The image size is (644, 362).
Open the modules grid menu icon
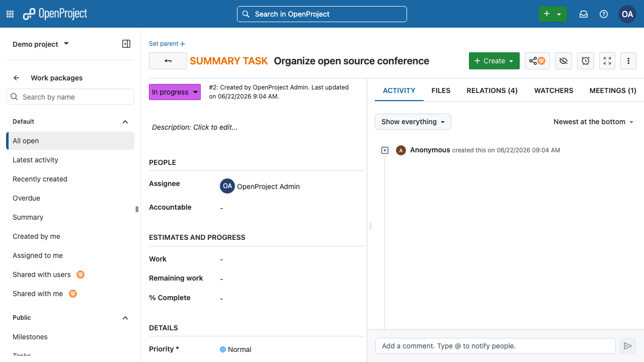(10, 14)
